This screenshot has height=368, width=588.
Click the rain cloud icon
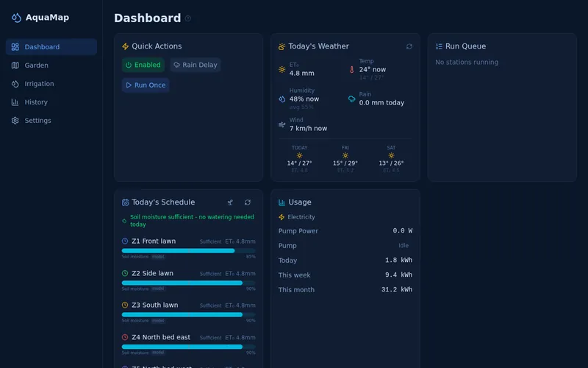click(x=352, y=99)
